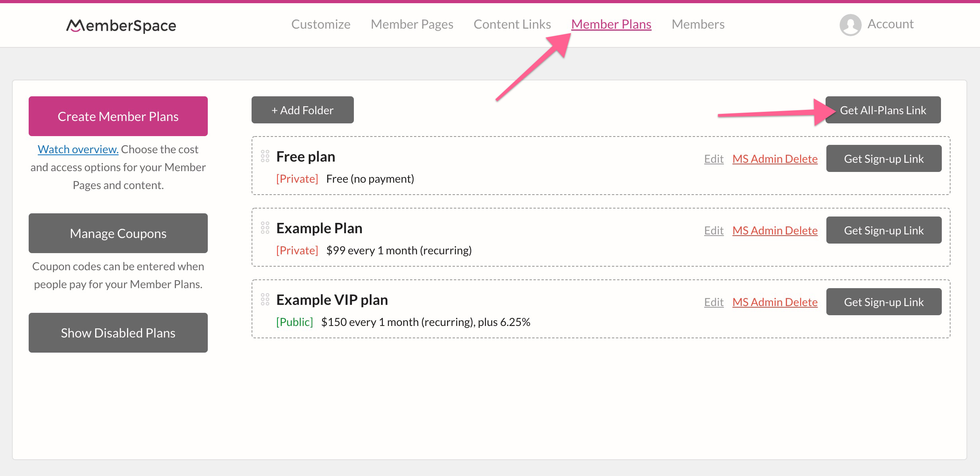Open Manage Coupons
Screen dimensions: 980x476
[x=118, y=233]
